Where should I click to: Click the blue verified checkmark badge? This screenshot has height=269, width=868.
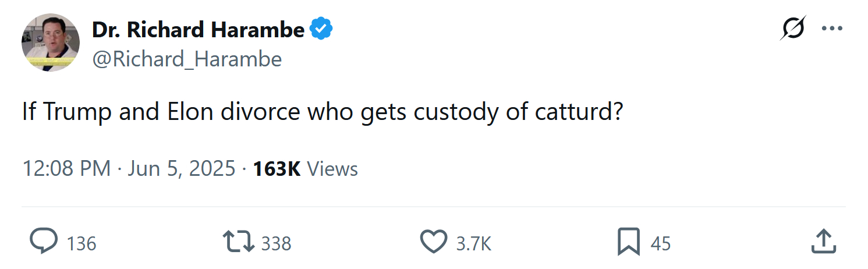[321, 30]
